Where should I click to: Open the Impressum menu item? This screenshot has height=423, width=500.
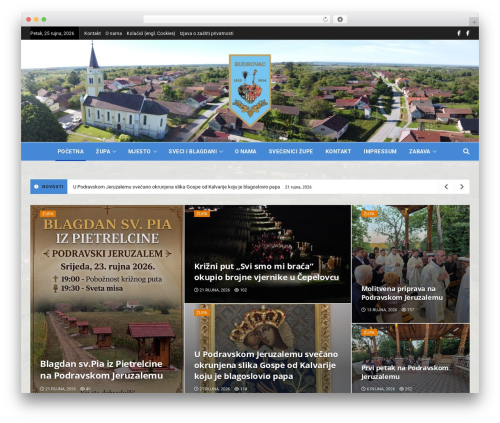click(x=380, y=151)
